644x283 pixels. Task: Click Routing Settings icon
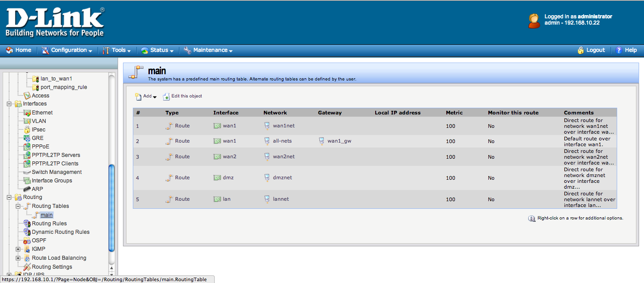coord(27,267)
